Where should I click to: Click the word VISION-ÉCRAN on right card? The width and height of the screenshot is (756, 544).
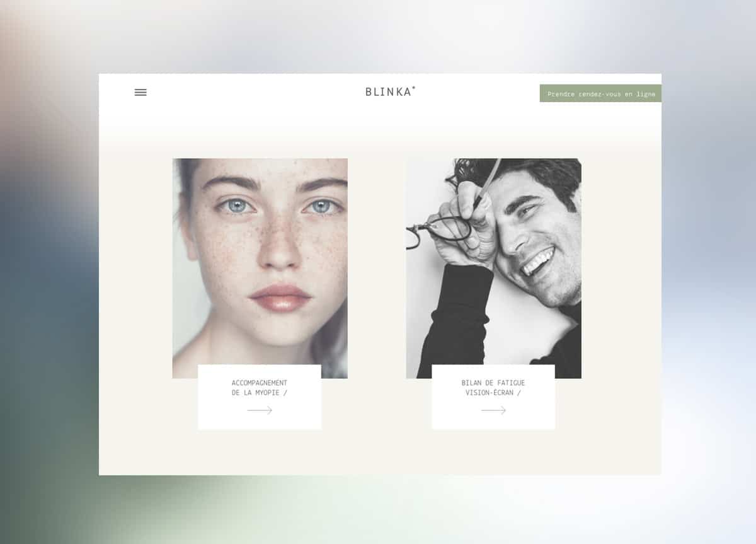[x=490, y=393]
